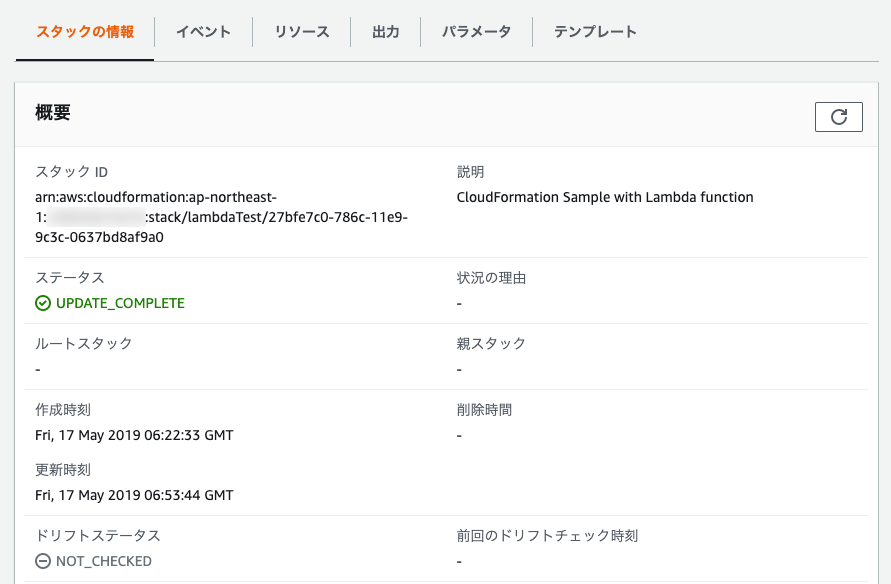Select the スタックの情報 tab

(x=83, y=31)
